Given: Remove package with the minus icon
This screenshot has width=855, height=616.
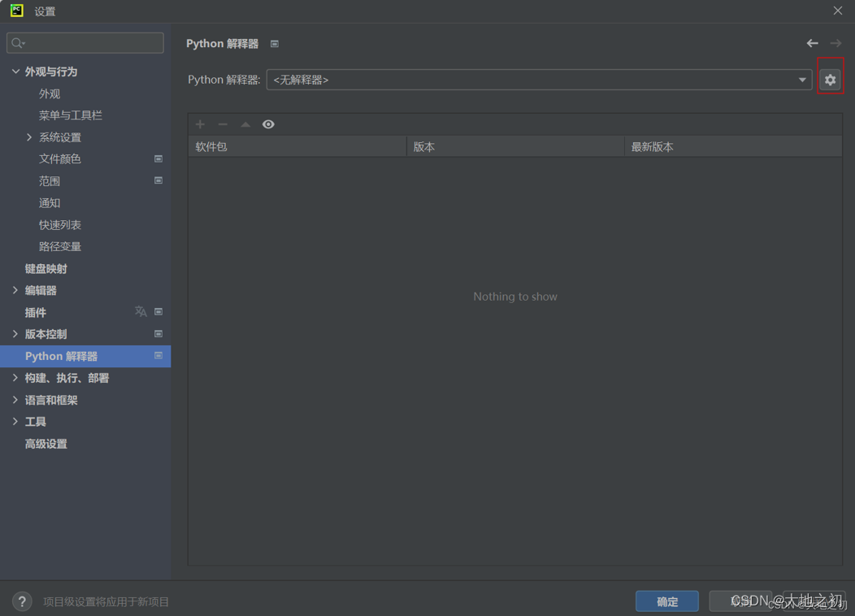Looking at the screenshot, I should click(223, 124).
